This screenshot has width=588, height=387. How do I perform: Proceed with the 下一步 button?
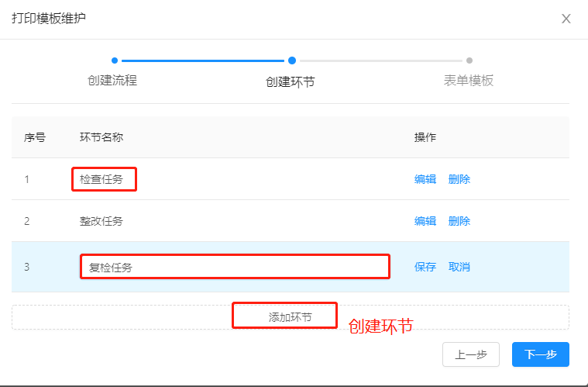(541, 354)
